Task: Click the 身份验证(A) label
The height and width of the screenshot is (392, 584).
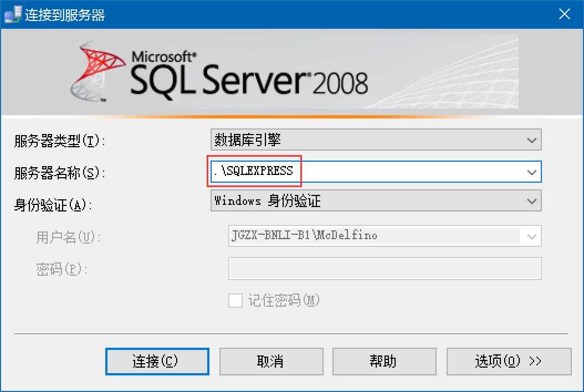Action: pos(53,205)
